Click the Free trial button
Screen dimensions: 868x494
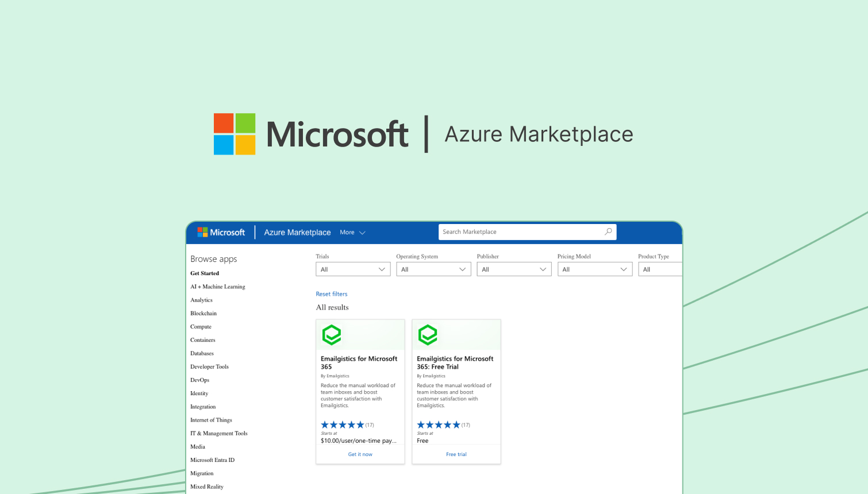pyautogui.click(x=456, y=454)
